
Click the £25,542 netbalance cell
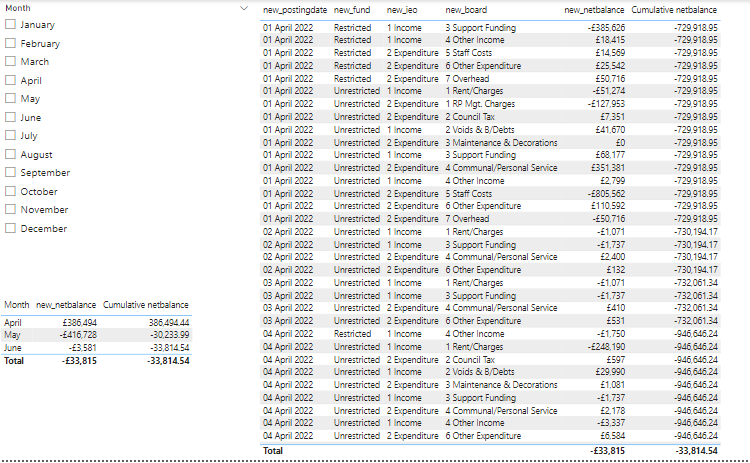(x=610, y=66)
